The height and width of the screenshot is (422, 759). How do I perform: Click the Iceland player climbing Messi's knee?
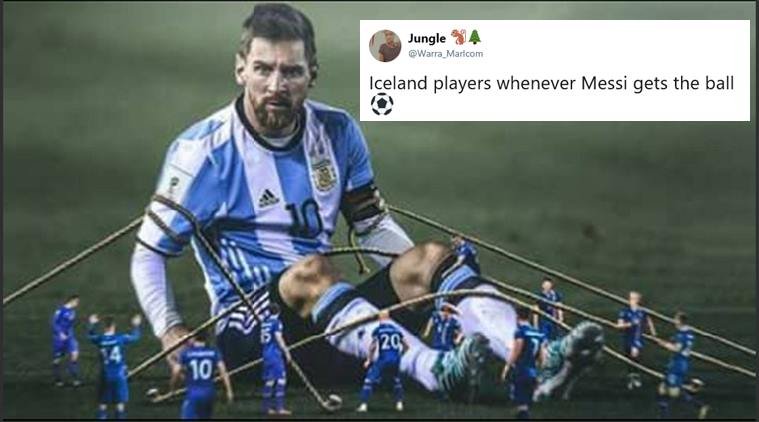click(x=465, y=254)
